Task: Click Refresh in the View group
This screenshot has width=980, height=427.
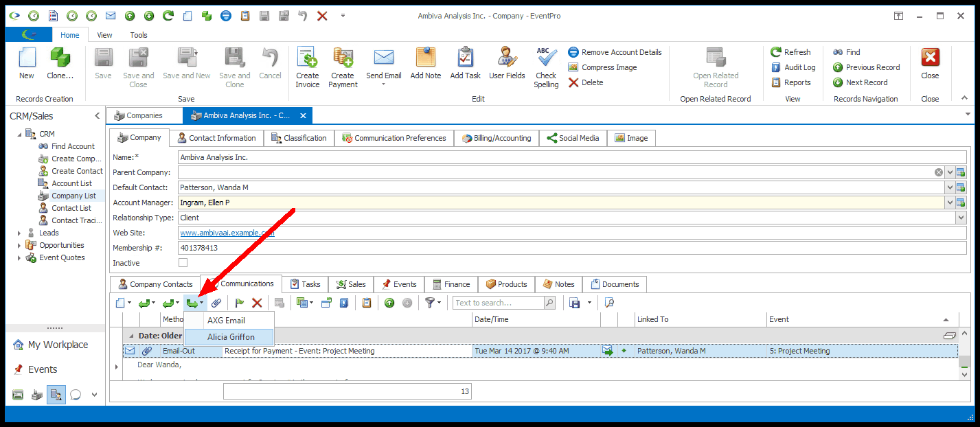Action: (x=790, y=52)
